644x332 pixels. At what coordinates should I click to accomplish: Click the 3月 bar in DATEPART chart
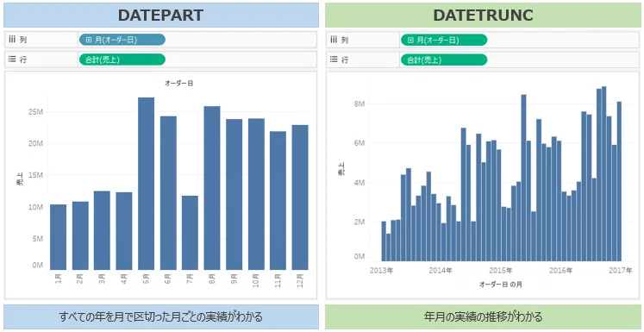pos(102,230)
